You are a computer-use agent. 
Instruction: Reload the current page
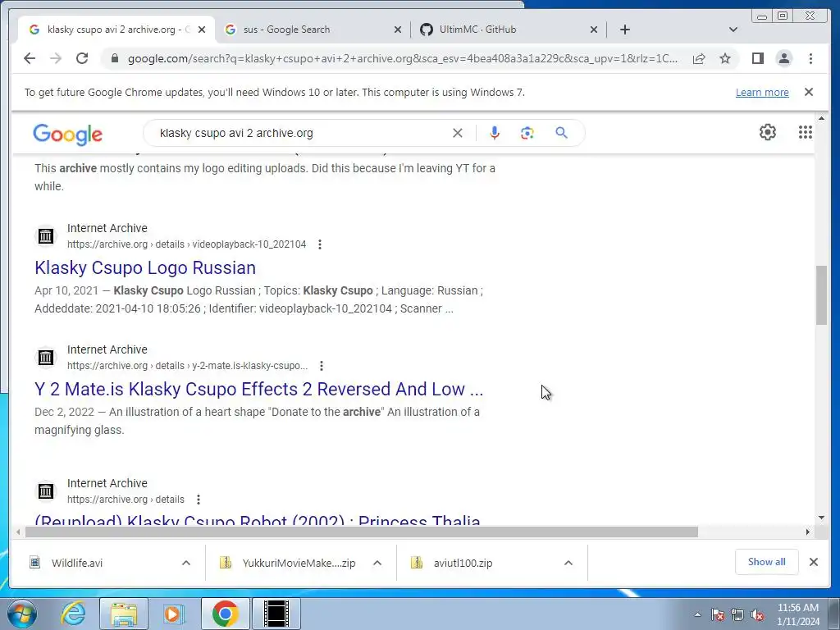tap(82, 58)
